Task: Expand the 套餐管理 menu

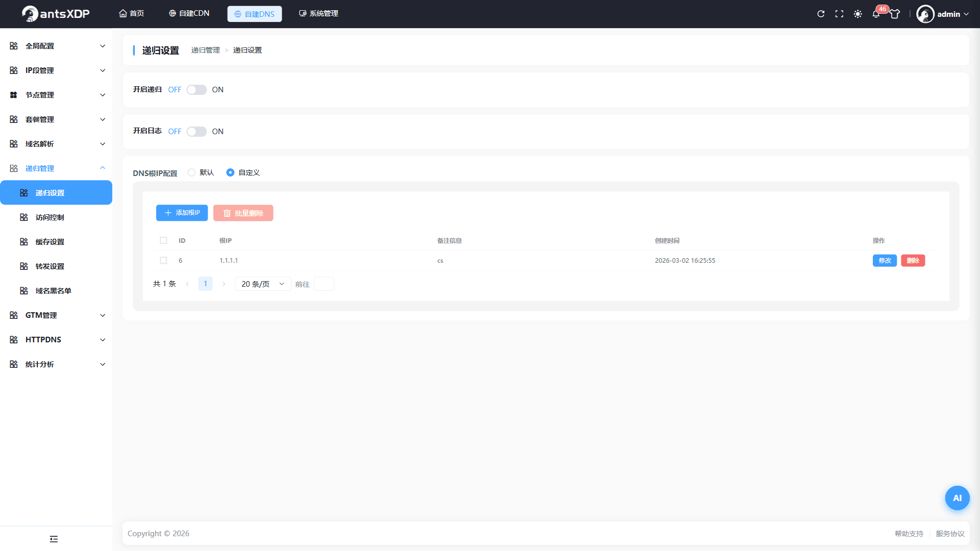Action: point(56,119)
